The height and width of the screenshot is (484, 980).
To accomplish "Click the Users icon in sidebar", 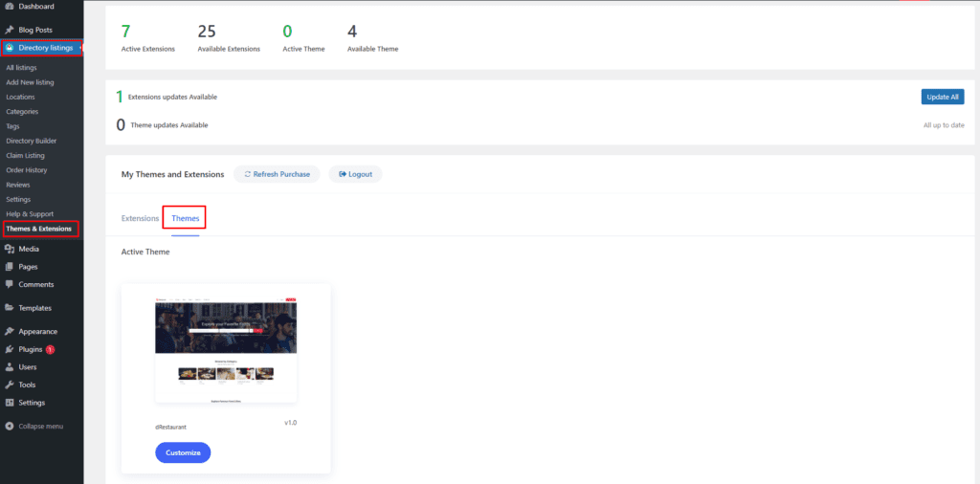I will [10, 366].
